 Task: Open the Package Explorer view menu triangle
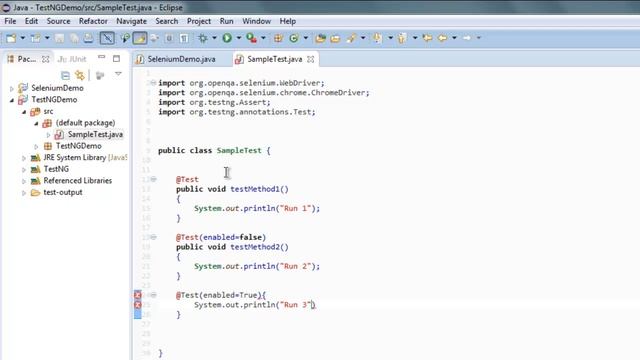click(118, 74)
